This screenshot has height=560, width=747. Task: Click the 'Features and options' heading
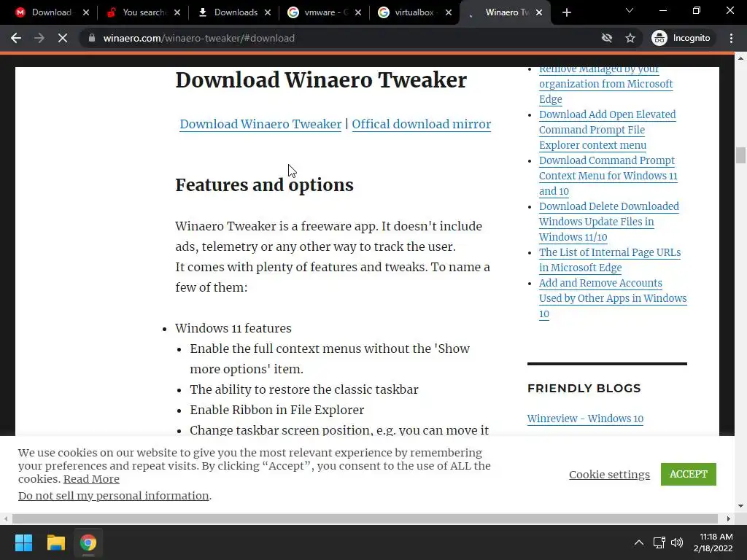point(264,184)
